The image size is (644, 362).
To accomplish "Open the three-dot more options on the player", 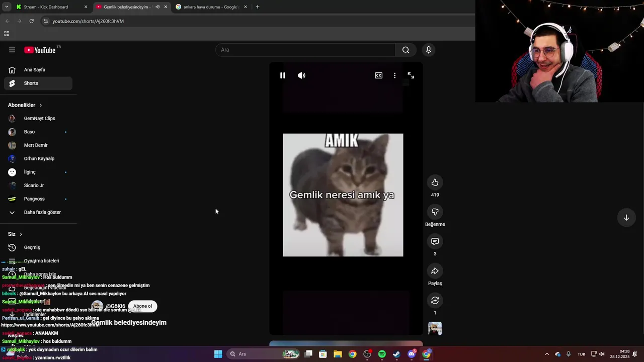I will click(395, 75).
